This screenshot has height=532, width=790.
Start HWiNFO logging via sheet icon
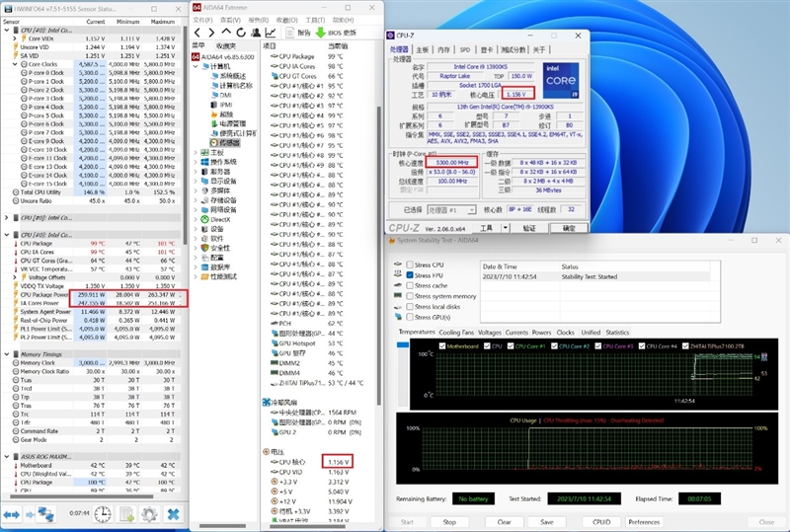[x=126, y=514]
